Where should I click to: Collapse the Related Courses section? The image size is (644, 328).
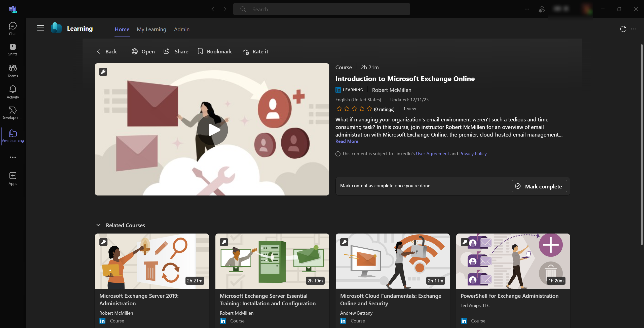click(x=98, y=225)
